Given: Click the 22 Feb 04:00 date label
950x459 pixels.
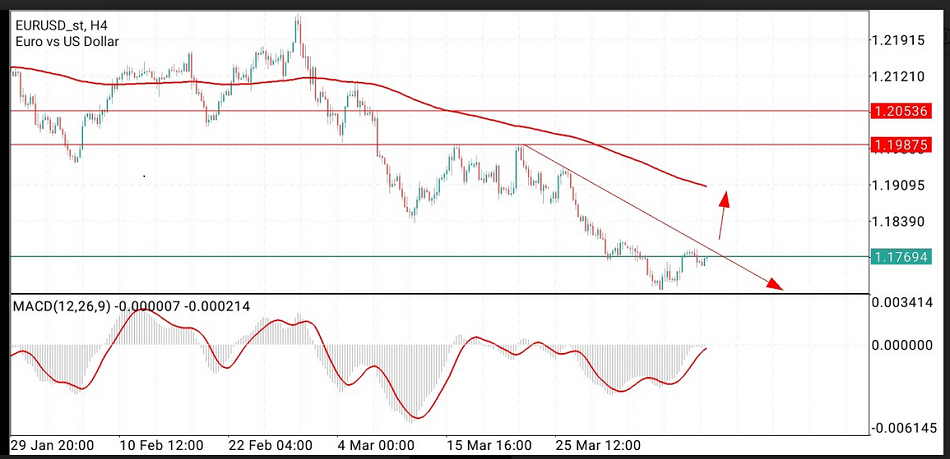Looking at the screenshot, I should pyautogui.click(x=270, y=444).
